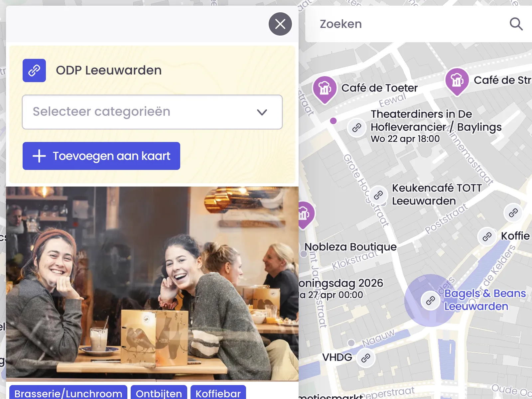The image size is (532, 399).
Task: Select the Ontbijten tag
Action: tap(159, 393)
